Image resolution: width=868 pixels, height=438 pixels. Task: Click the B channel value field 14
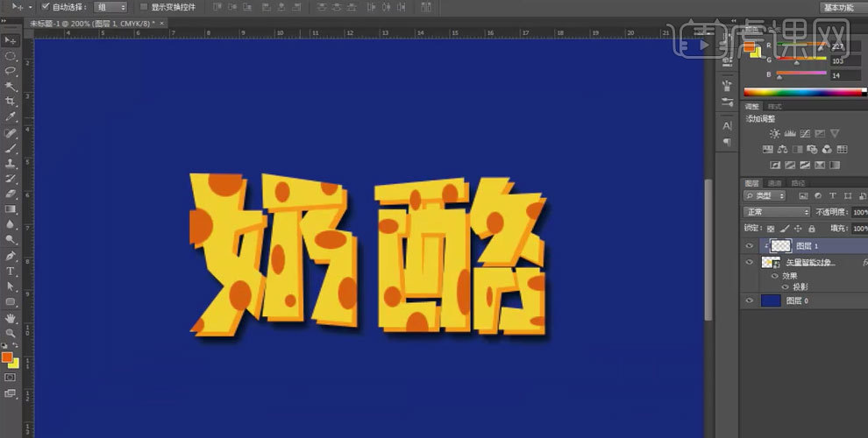click(x=844, y=75)
